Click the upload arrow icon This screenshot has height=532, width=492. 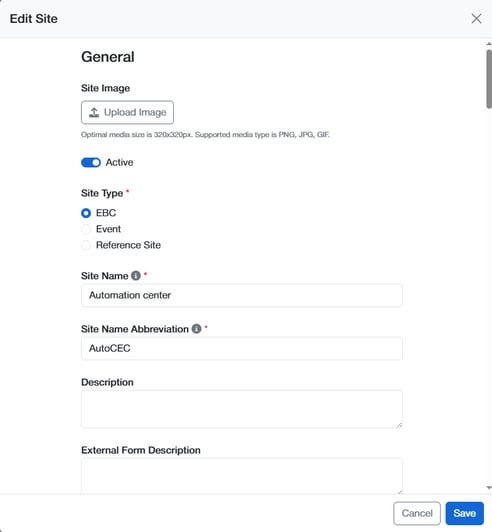(94, 112)
